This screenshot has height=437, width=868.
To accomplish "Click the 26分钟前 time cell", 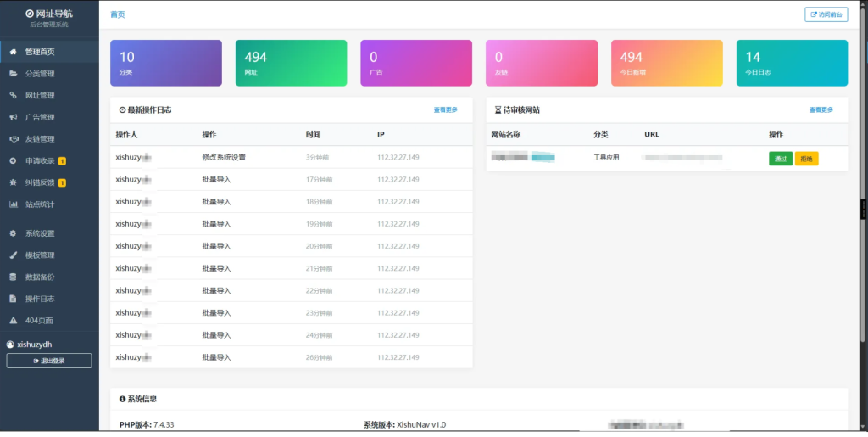I will point(319,357).
